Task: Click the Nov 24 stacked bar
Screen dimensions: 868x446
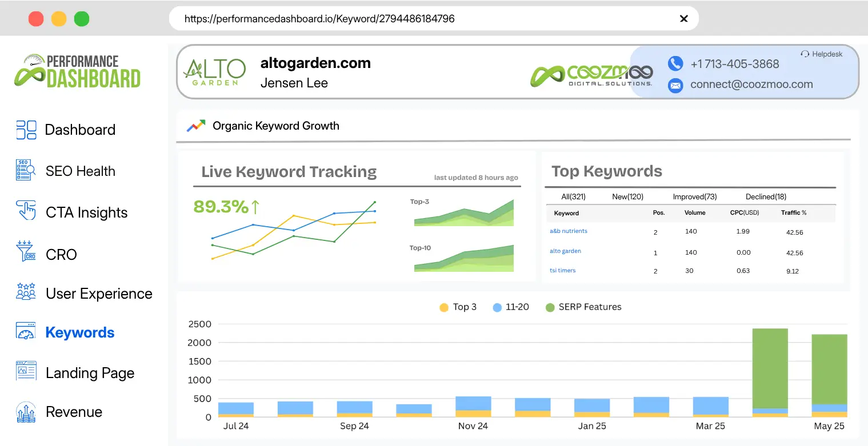Action: point(473,407)
